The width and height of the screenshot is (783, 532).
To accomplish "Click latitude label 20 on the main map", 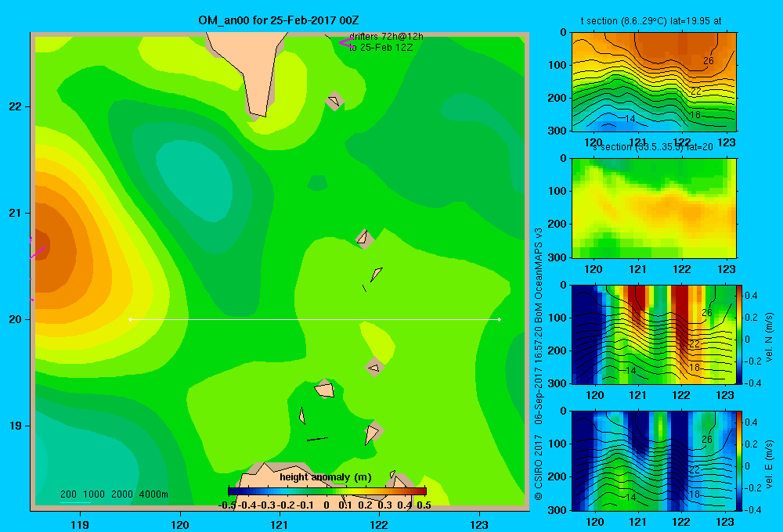I will click(x=16, y=319).
